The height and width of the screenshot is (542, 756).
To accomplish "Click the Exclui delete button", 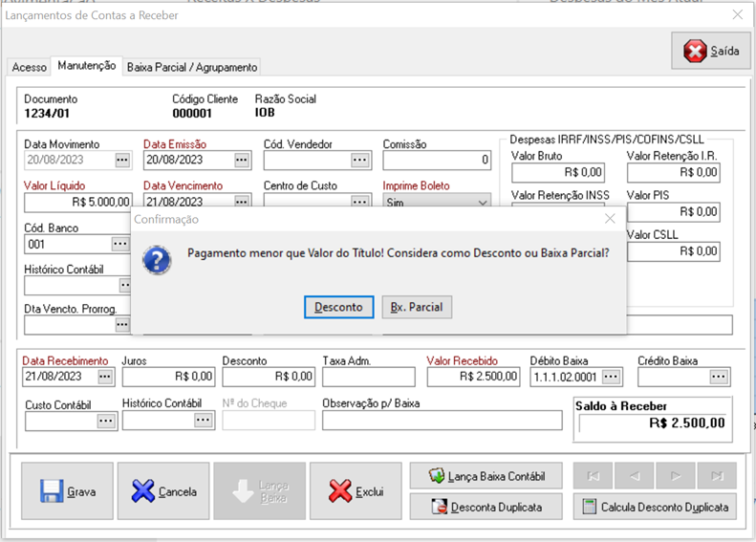I will pyautogui.click(x=355, y=491).
